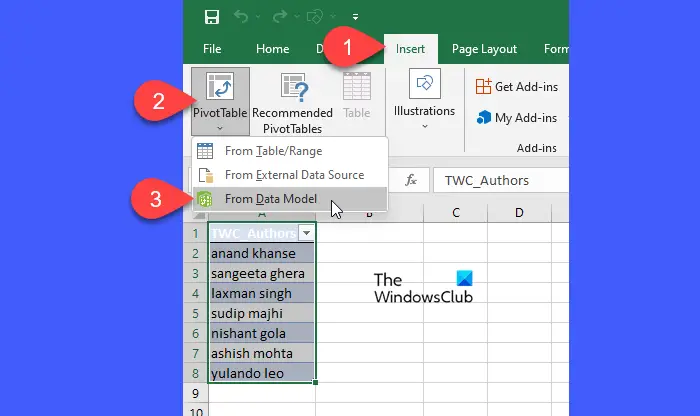This screenshot has height=416, width=700.
Task: Select column C header
Action: pos(455,213)
